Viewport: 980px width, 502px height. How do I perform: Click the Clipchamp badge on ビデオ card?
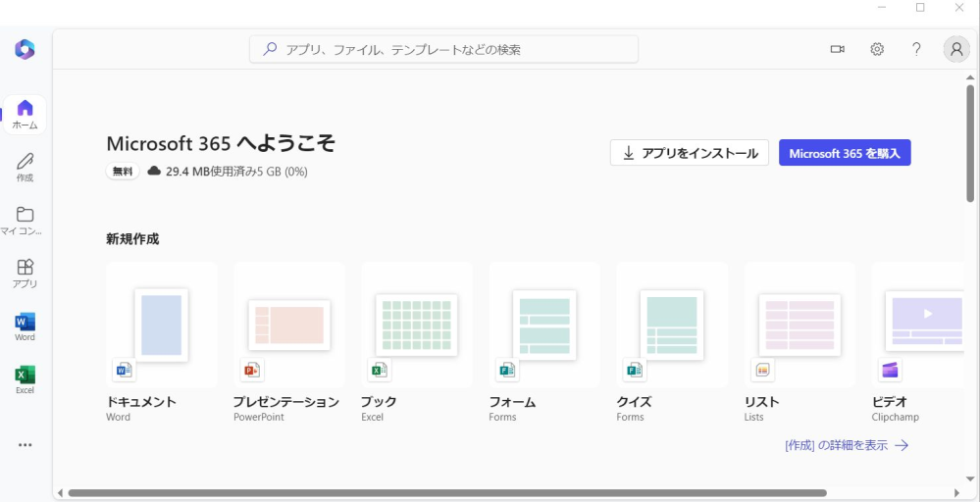(x=890, y=371)
